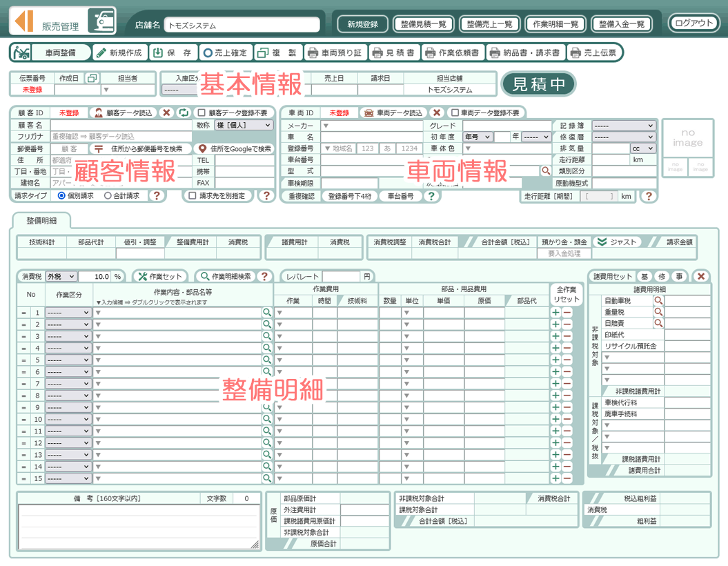This screenshot has height=566, width=728.
Task: Open 年号 era dropdown
Action: 478,137
